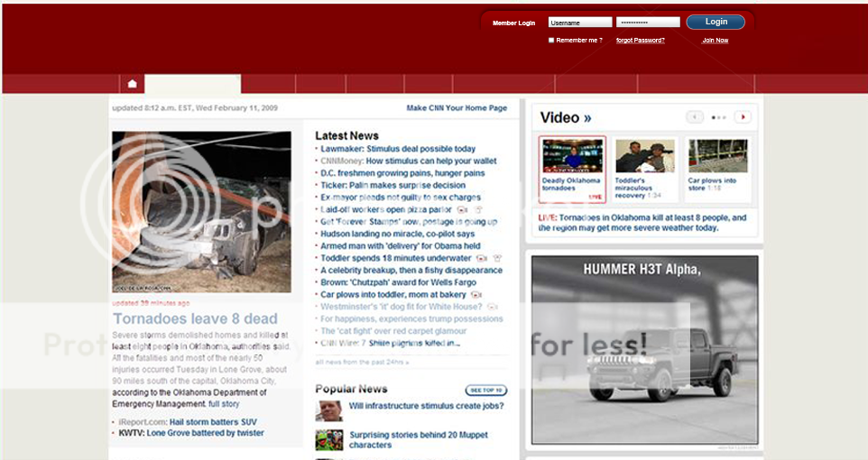Open the tornado-damaged car lead photo
The width and height of the screenshot is (868, 460).
tap(201, 212)
